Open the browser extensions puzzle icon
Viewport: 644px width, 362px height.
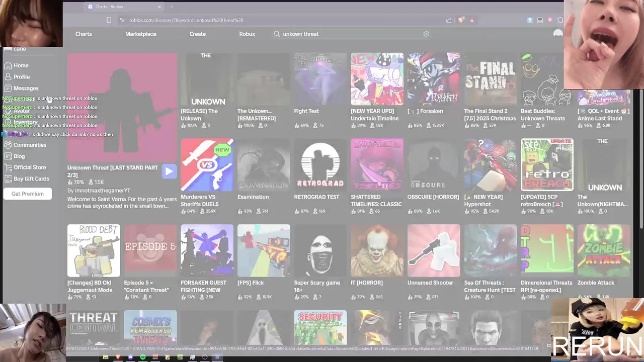click(x=560, y=20)
